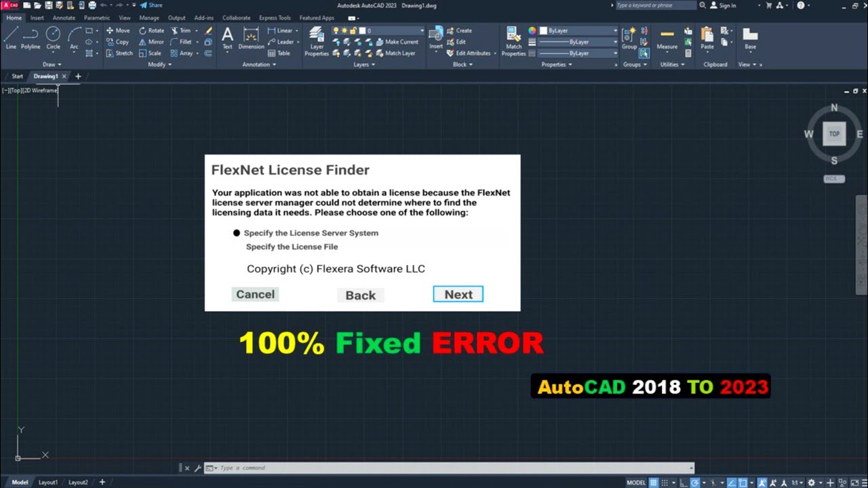The width and height of the screenshot is (868, 488).
Task: Click Next in FlexNet License Finder
Action: coord(458,294)
